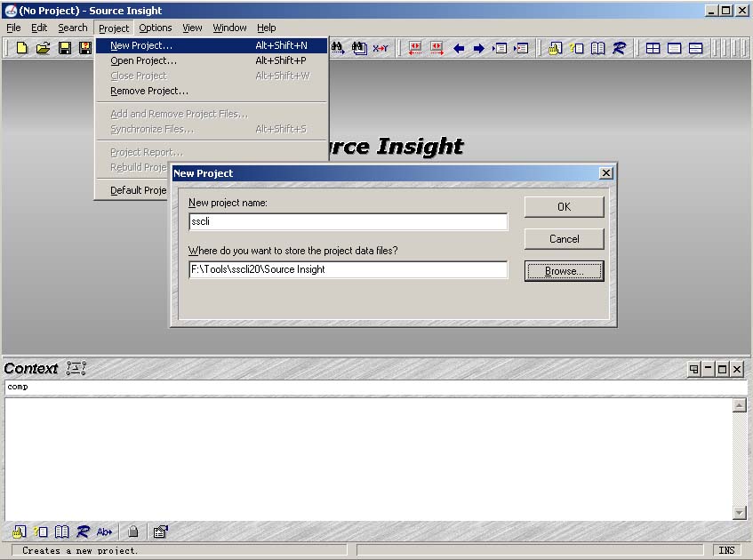Minimize the Context window
753x560 pixels.
click(x=708, y=369)
